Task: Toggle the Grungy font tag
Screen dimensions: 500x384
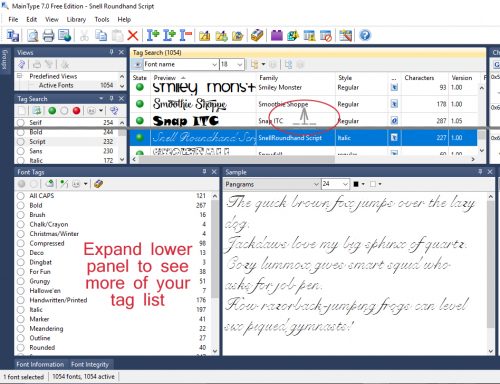Action: [x=21, y=281]
